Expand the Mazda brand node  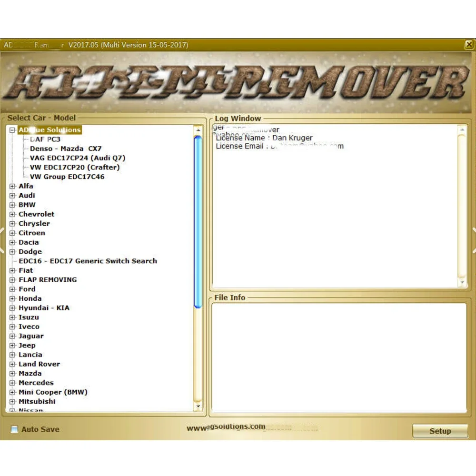point(12,374)
